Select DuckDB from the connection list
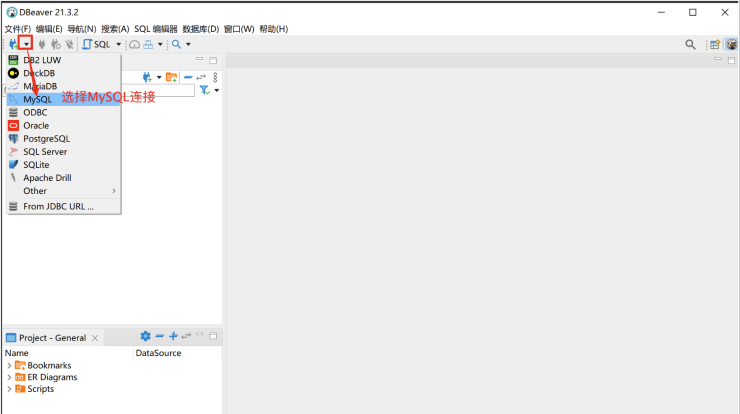The image size is (740, 414). pyautogui.click(x=64, y=73)
